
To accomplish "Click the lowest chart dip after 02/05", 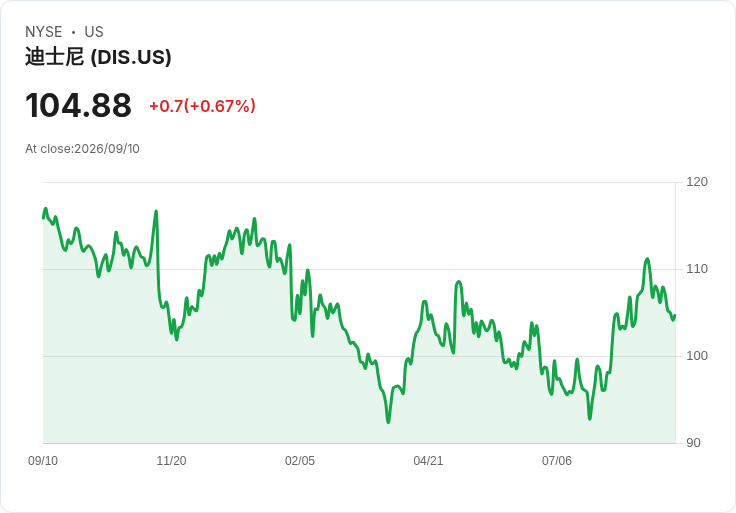I will tap(388, 422).
